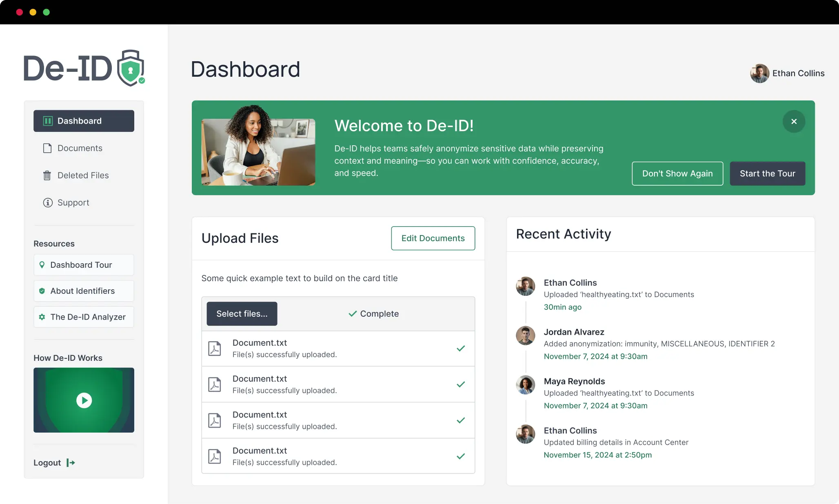Open the Dashboard sidebar icon
This screenshot has width=839, height=504.
click(x=48, y=121)
